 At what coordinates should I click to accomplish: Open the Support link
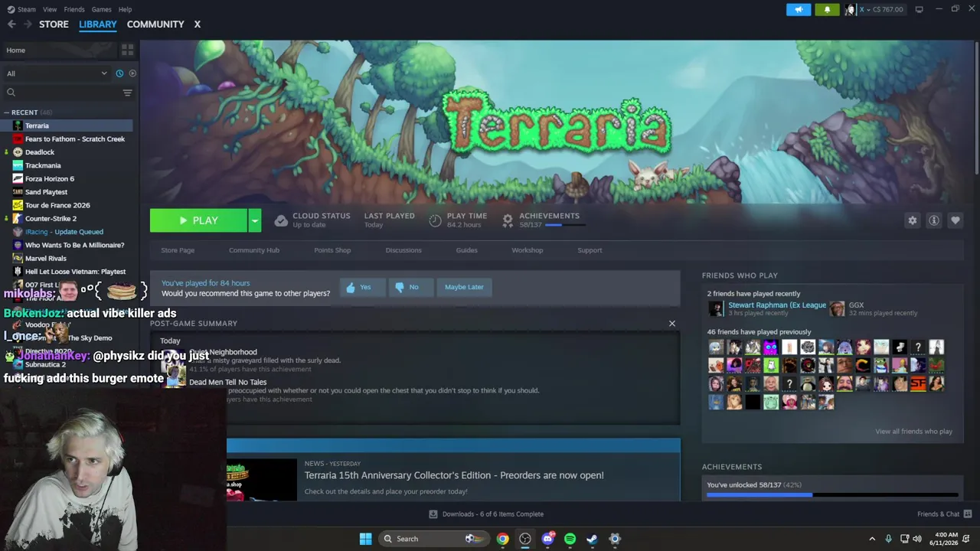(x=590, y=250)
